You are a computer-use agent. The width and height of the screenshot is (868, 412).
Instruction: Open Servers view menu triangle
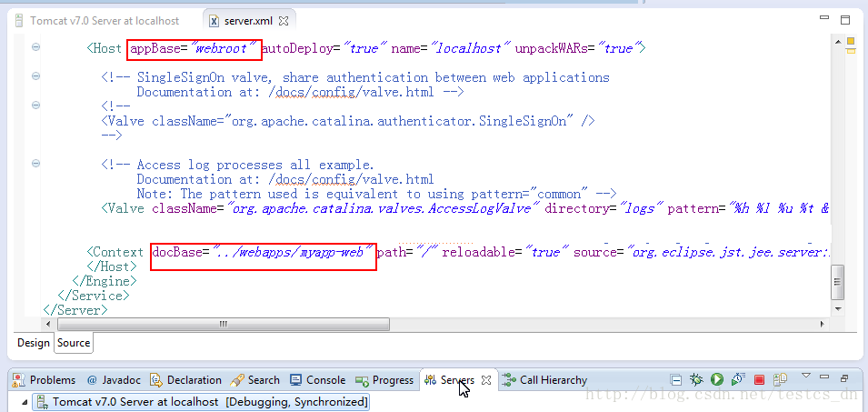point(806,376)
